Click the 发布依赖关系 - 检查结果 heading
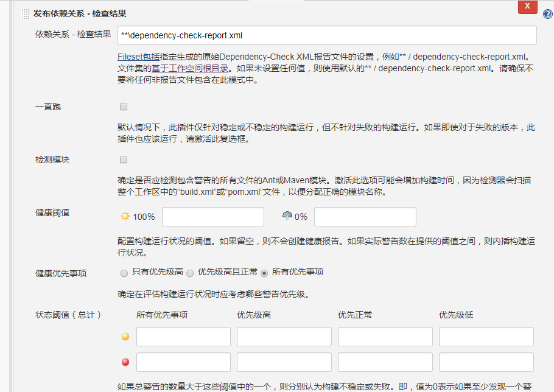554x392 pixels. pos(80,14)
